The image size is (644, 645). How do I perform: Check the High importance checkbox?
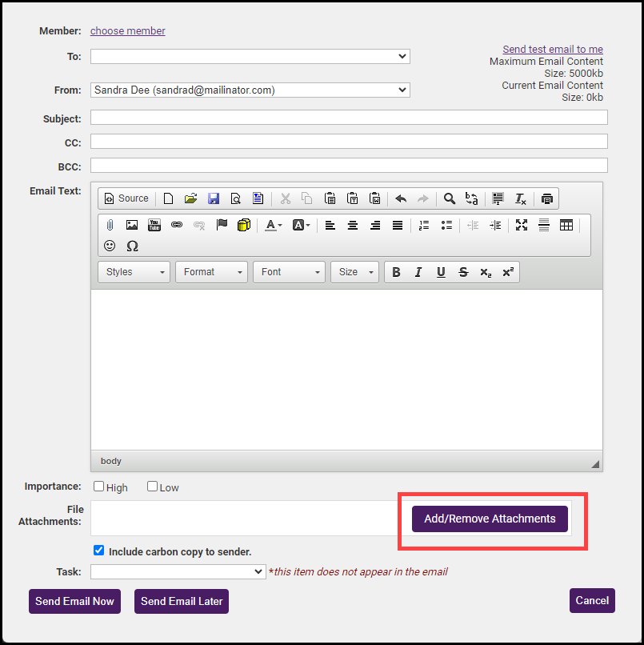(99, 487)
